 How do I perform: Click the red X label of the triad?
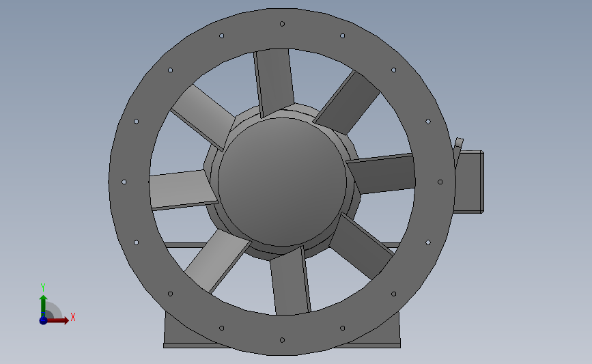pos(73,317)
